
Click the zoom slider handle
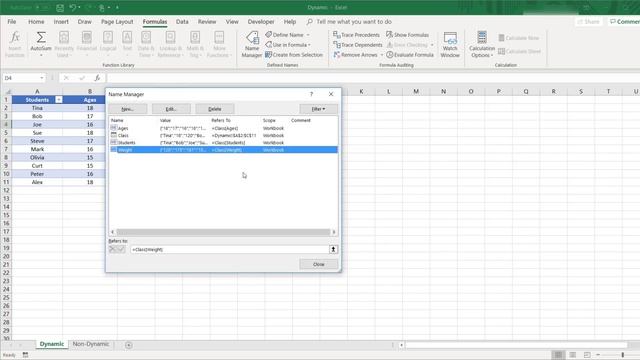point(623,355)
